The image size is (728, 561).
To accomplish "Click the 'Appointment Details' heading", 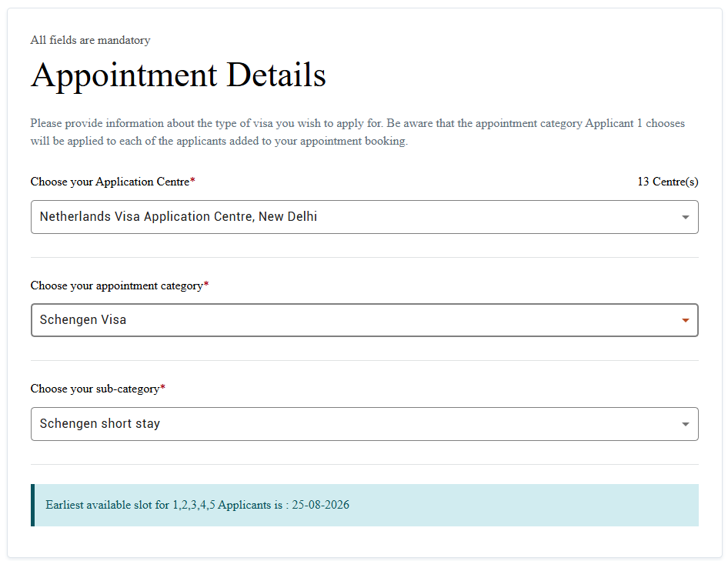I will pyautogui.click(x=179, y=75).
